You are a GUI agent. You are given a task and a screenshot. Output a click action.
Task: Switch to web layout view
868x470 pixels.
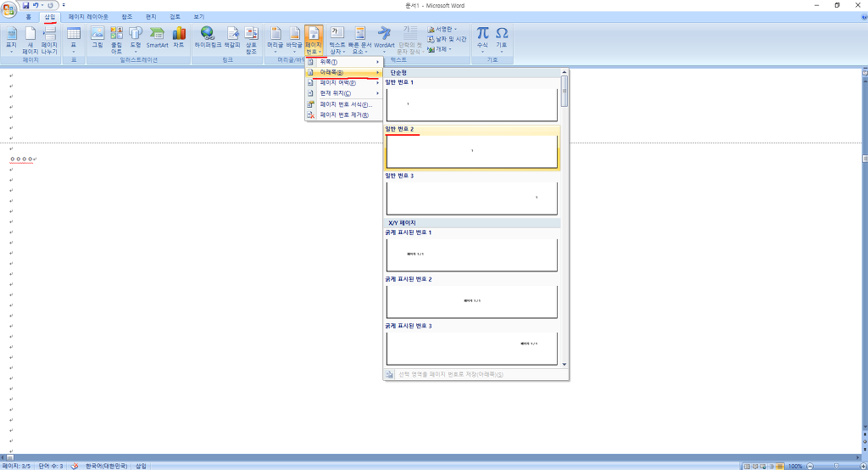[764, 466]
